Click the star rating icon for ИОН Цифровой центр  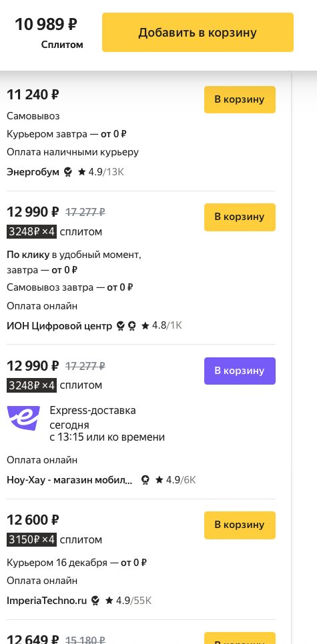click(145, 326)
